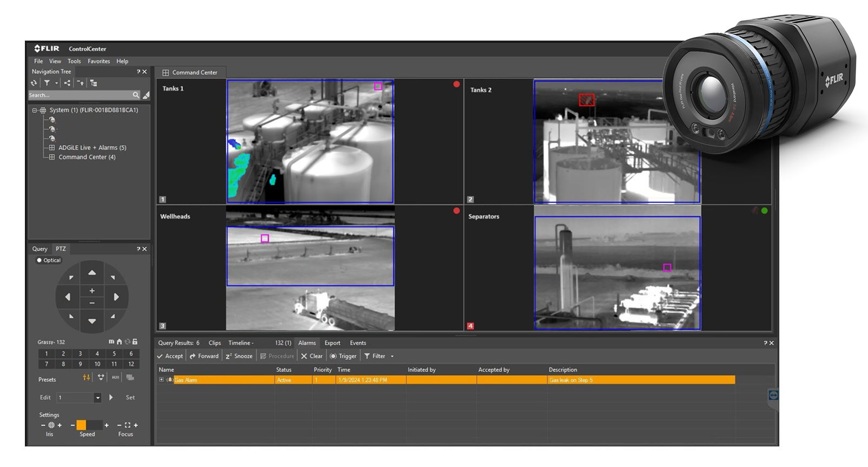Open the Events tab
The image size is (868, 467).
pyautogui.click(x=358, y=343)
